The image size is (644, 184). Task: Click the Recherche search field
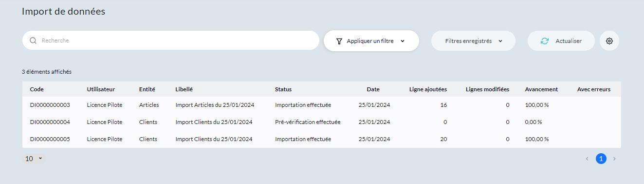coord(170,41)
